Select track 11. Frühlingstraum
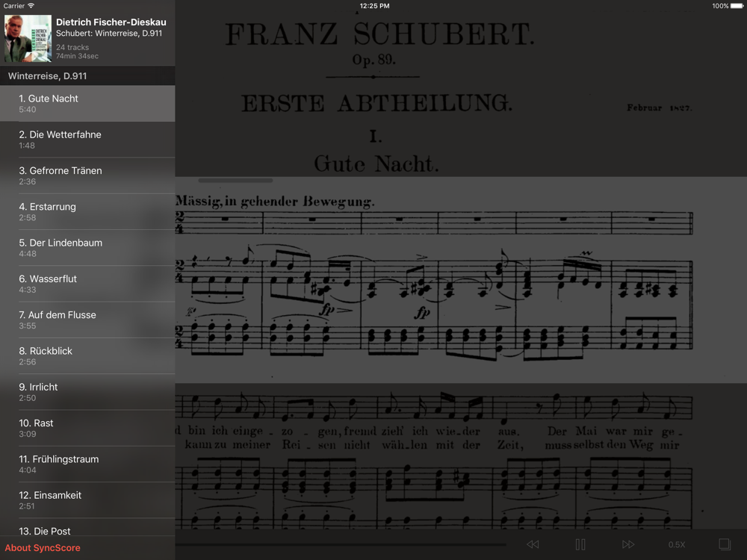The height and width of the screenshot is (560, 747). coord(87,464)
